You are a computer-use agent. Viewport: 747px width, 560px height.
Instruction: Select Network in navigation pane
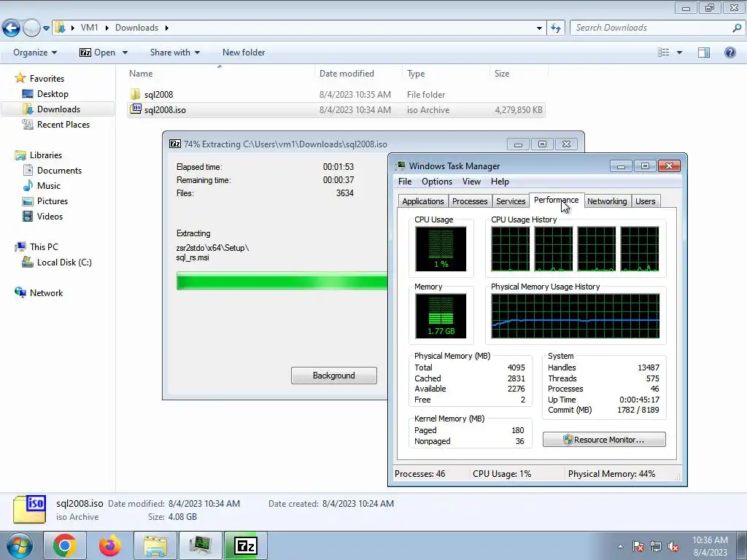tap(46, 293)
